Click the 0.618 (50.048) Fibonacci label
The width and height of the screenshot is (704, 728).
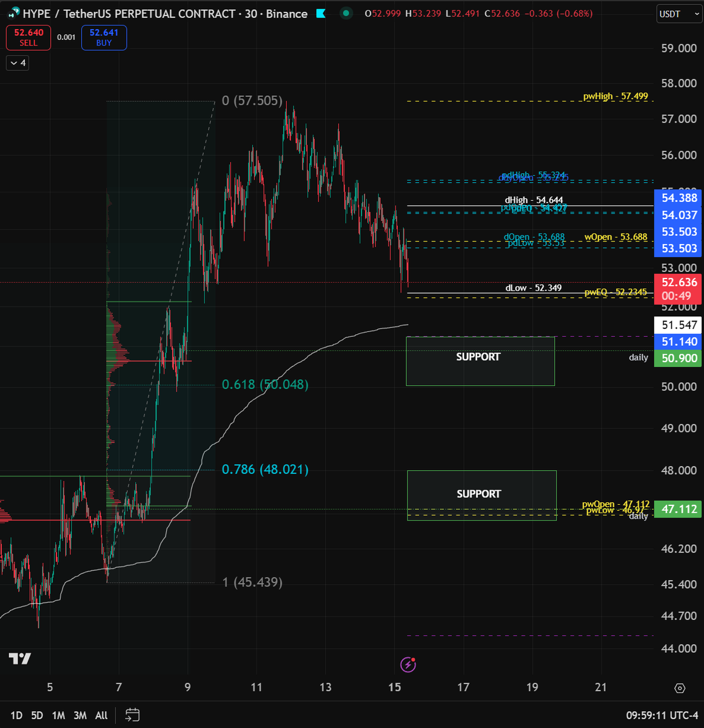(x=265, y=385)
